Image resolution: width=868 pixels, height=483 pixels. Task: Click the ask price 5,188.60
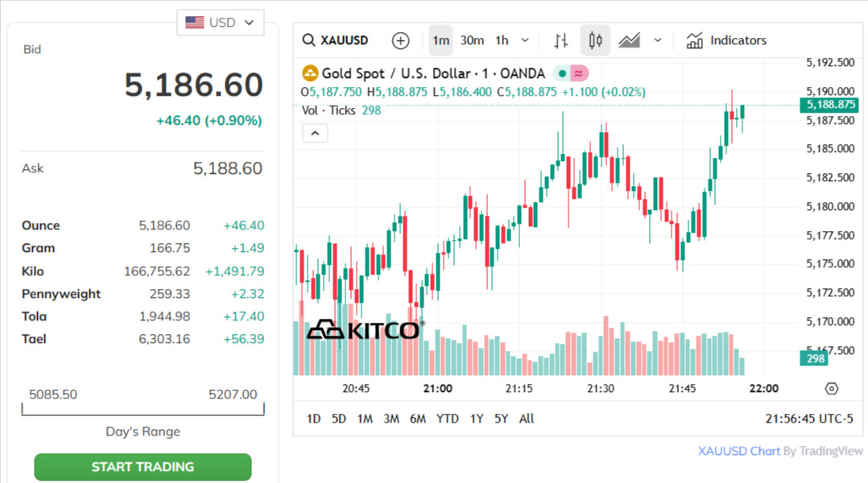point(228,168)
